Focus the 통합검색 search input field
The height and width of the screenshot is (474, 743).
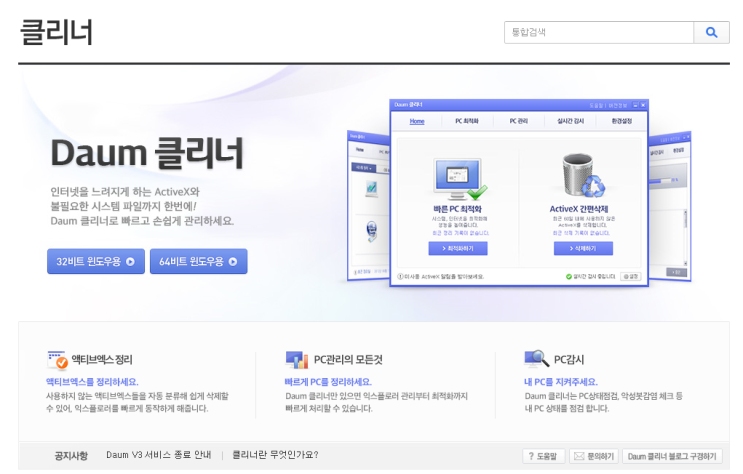pyautogui.click(x=599, y=32)
